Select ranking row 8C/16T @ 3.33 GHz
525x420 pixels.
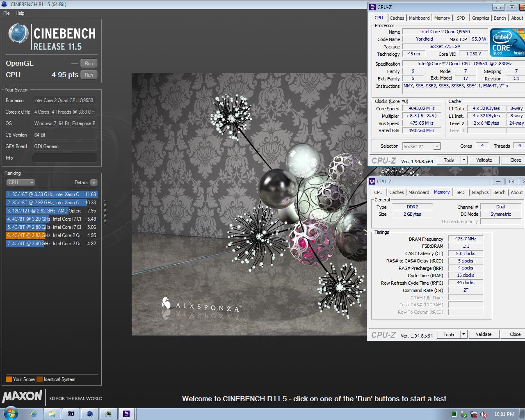click(x=52, y=194)
